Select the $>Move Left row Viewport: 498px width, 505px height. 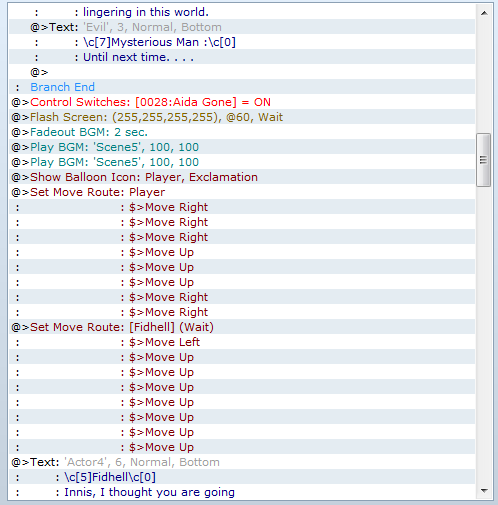242,342
